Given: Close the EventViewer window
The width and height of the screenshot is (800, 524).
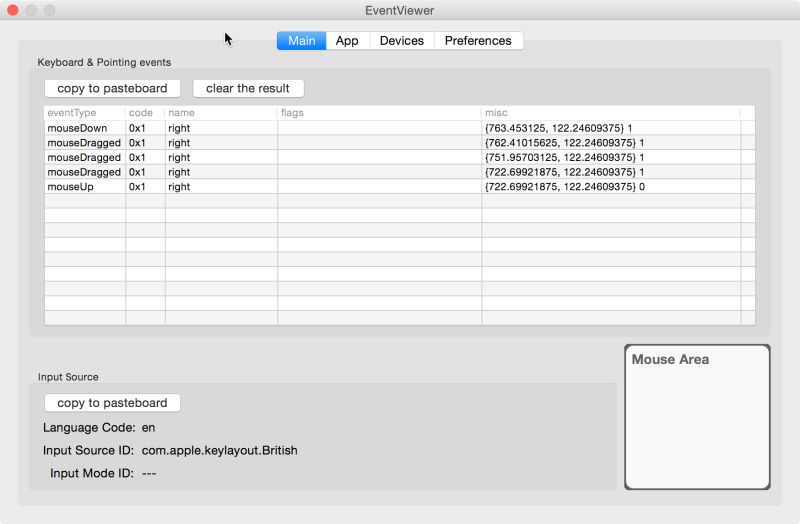Looking at the screenshot, I should click(x=13, y=10).
